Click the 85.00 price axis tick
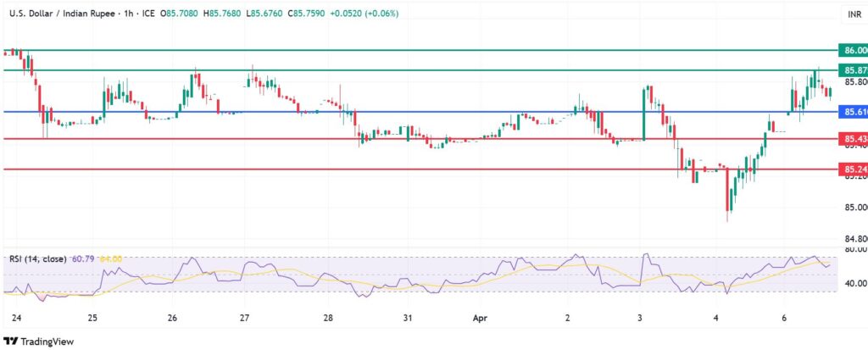The height and width of the screenshot is (350, 868). tap(851, 208)
